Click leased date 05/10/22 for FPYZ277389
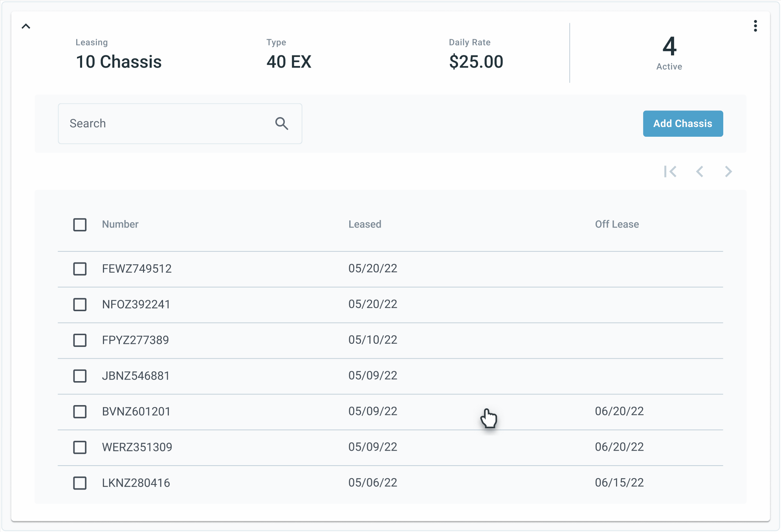Screen dimensions: 781x532 (x=373, y=340)
